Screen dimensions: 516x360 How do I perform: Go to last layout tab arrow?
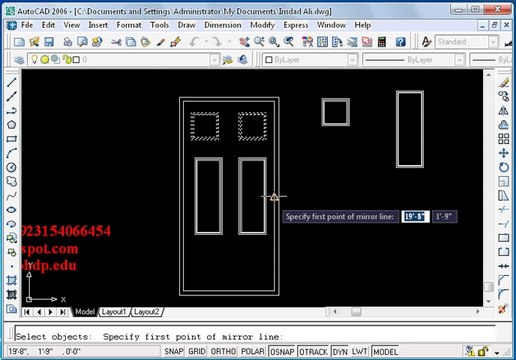tap(62, 312)
